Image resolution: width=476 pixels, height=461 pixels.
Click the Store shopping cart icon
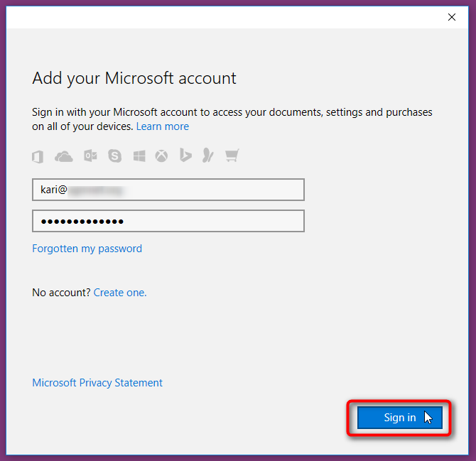pyautogui.click(x=232, y=156)
